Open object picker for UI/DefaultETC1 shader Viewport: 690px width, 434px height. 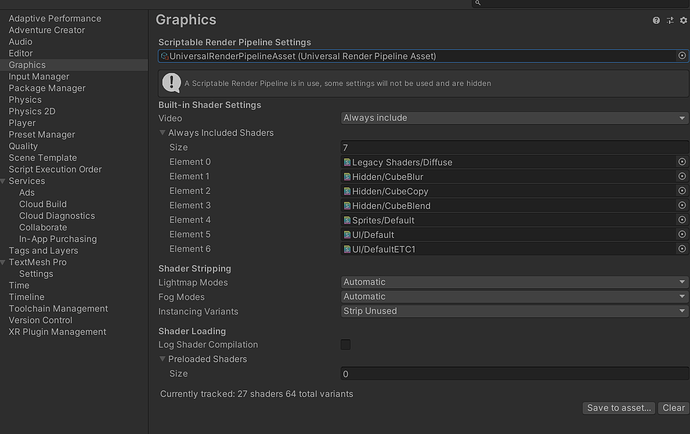(x=682, y=249)
